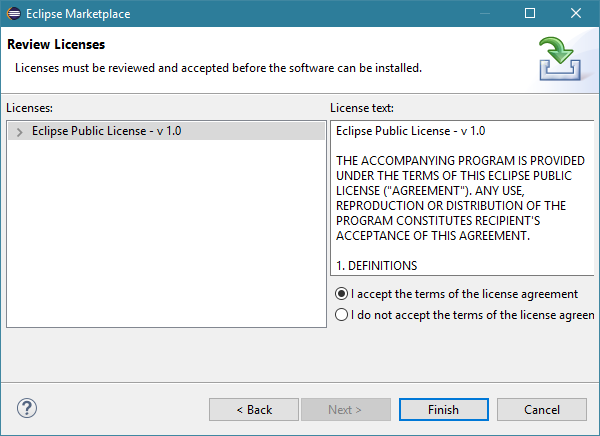Viewport: 600px width, 436px height.
Task: Close the Eclipse Marketplace window
Action: pos(576,13)
